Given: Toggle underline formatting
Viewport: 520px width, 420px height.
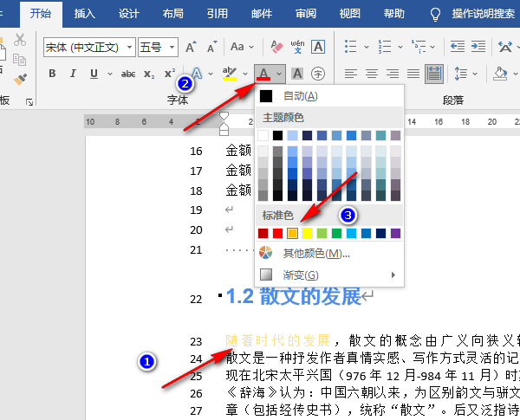Looking at the screenshot, I should [94, 74].
